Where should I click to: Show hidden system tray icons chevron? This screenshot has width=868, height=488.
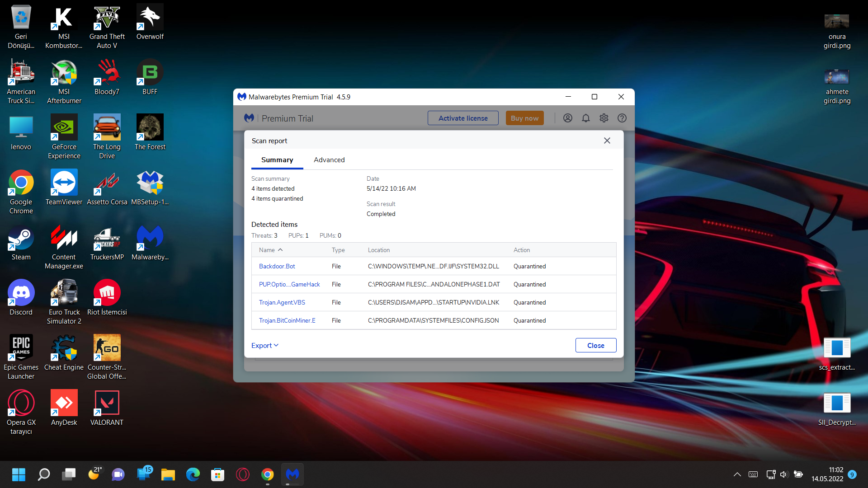pos(737,474)
